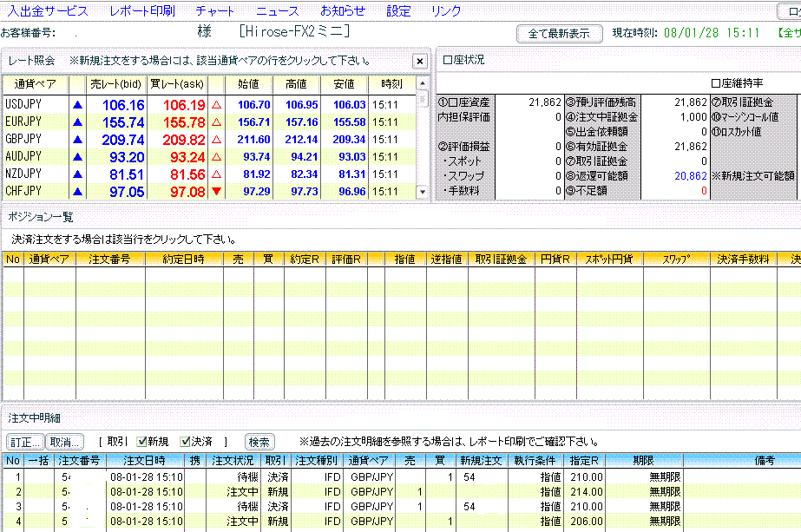Click the rate list scroll-down arrow

(x=423, y=192)
